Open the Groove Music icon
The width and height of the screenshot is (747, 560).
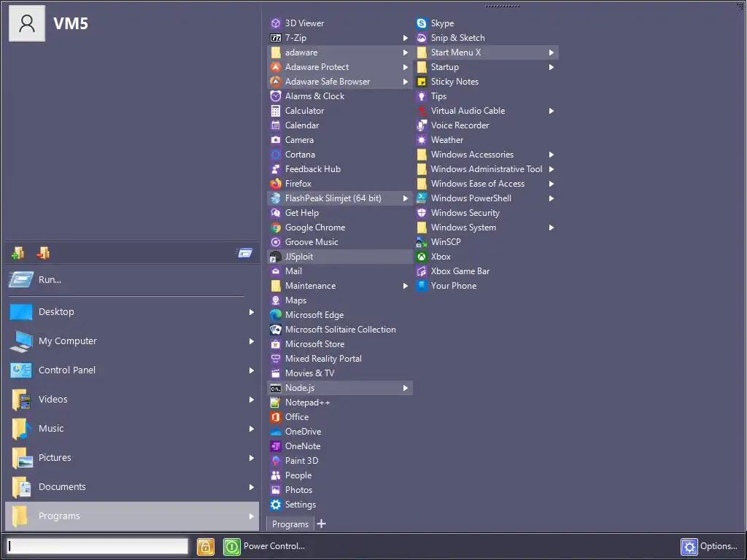pos(275,242)
